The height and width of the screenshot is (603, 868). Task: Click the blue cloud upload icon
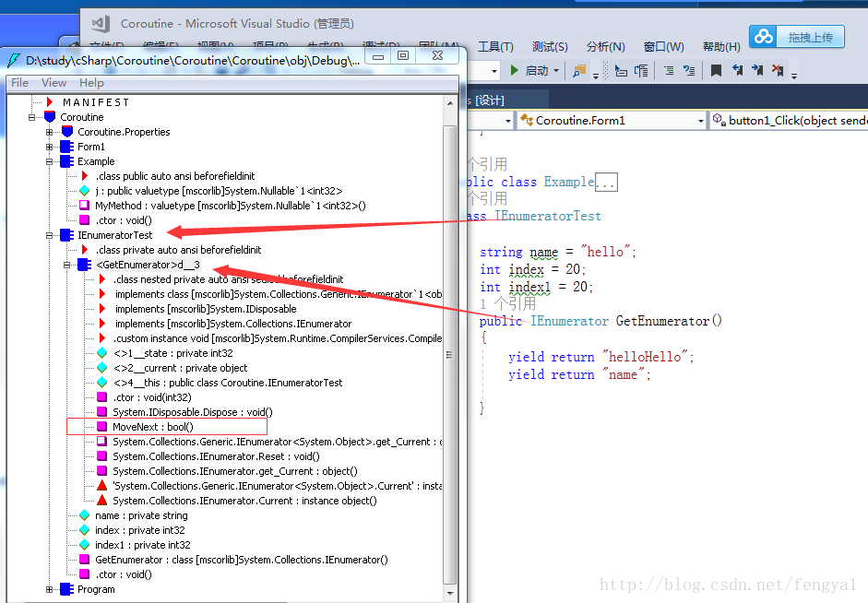[x=764, y=37]
